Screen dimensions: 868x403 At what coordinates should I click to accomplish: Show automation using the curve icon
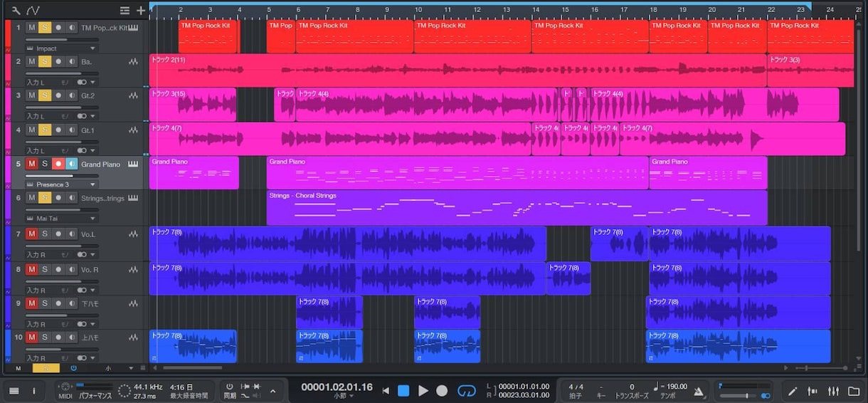pyautogui.click(x=33, y=10)
